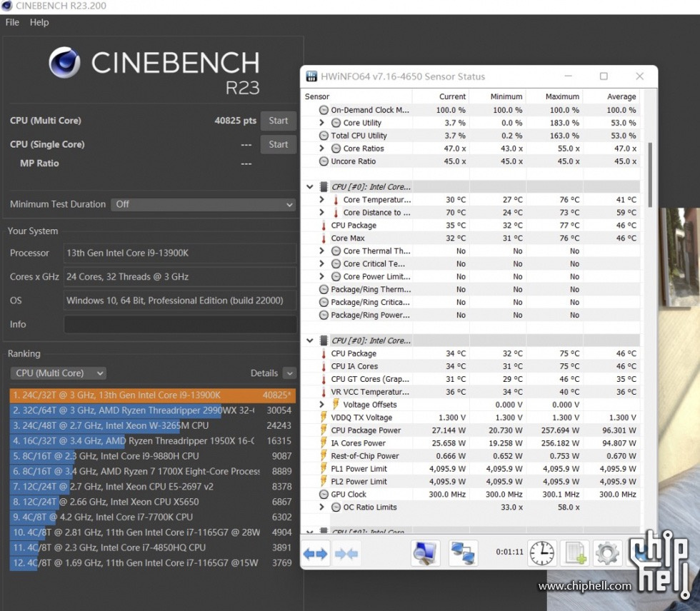Select the Threadripper 2990WX ranking row

tap(152, 410)
